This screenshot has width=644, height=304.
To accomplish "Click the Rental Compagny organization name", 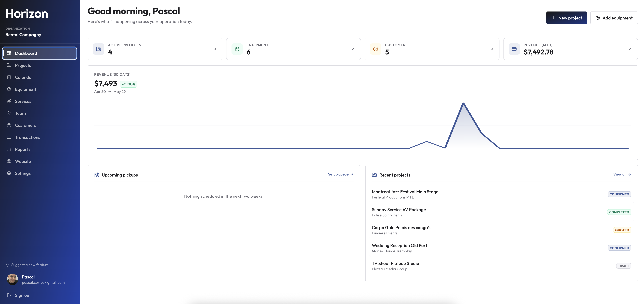I will tap(23, 34).
